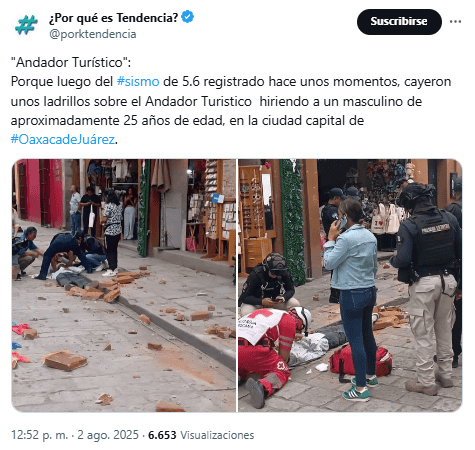475x450 pixels.
Task: Subscribe with the Suscribirse button
Action: (x=399, y=22)
